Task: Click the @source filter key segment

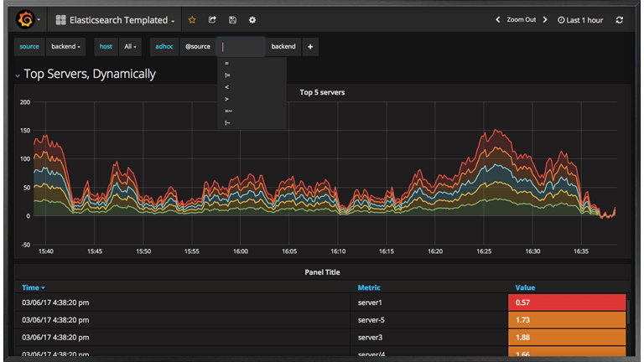Action: click(198, 47)
